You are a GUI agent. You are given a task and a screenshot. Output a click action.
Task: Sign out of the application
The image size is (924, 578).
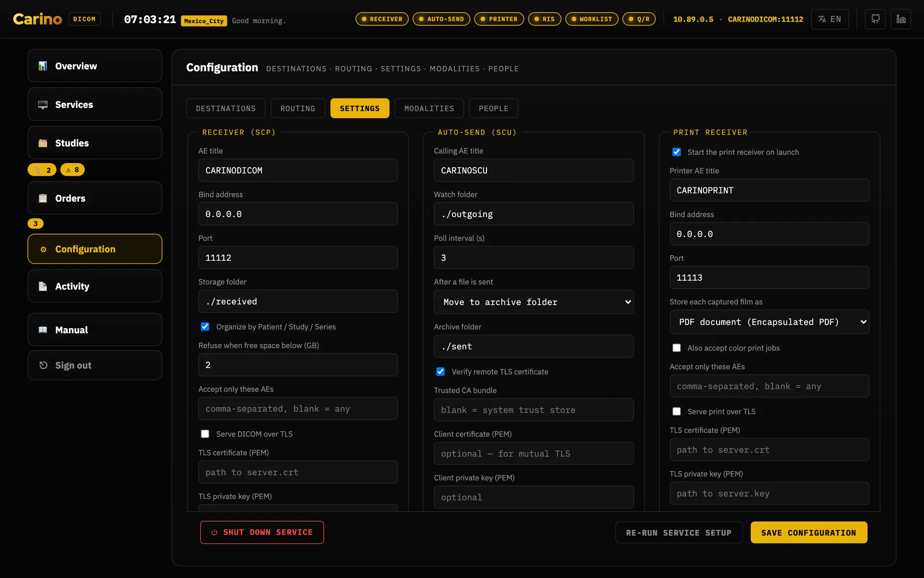coord(95,365)
